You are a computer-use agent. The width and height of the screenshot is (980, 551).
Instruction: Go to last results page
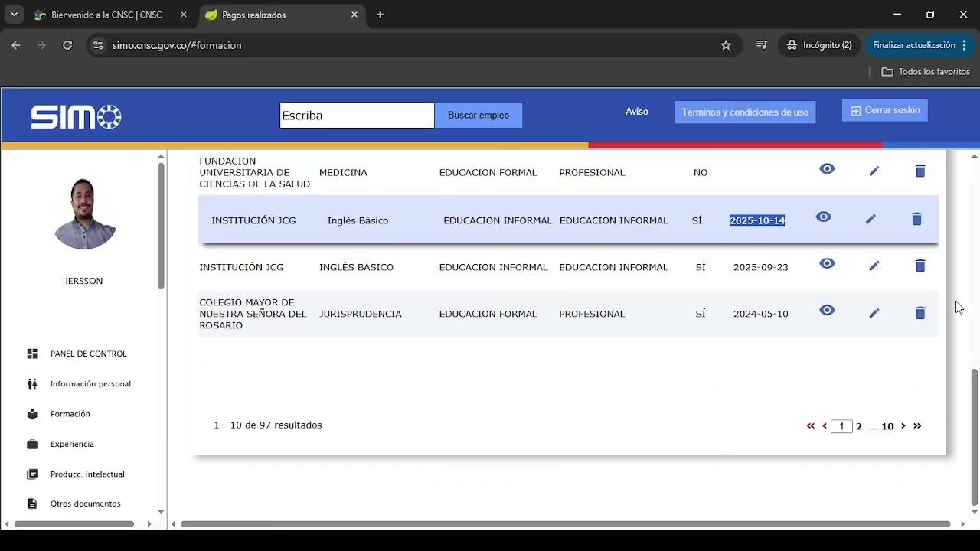tap(917, 426)
